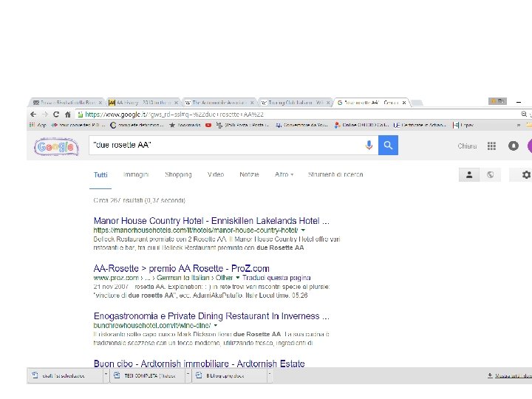Click the Google doodle logo

56,146
